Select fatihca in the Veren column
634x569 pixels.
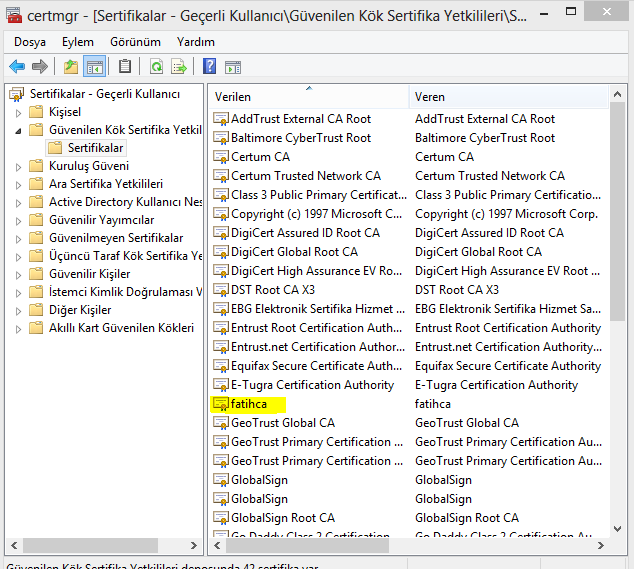click(x=433, y=404)
